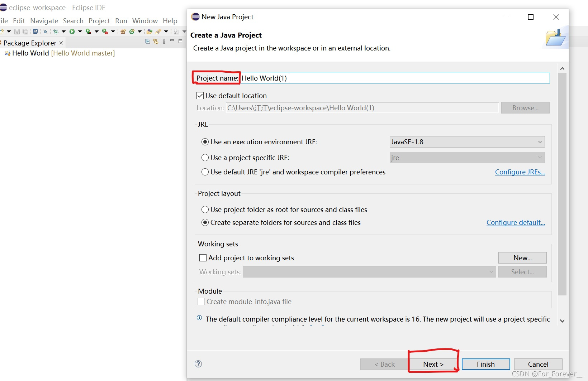The height and width of the screenshot is (381, 588).
Task: Check Create module-info.java file checkbox
Action: pyautogui.click(x=201, y=302)
